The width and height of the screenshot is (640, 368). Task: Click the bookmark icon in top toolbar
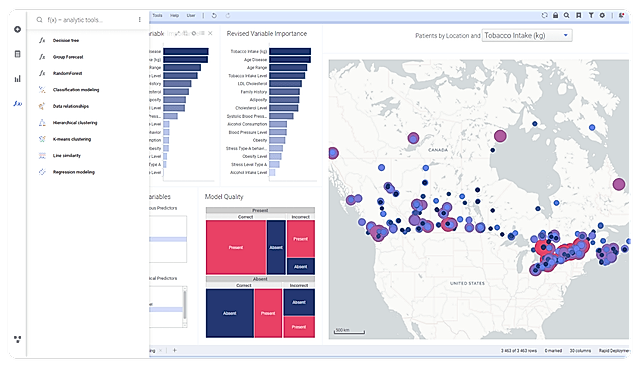[x=578, y=16]
